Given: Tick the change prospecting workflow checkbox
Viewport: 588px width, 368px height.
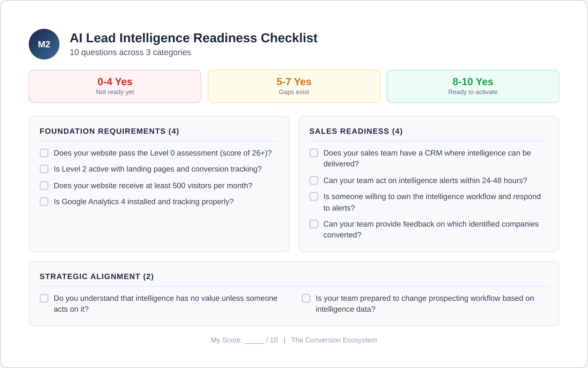Looking at the screenshot, I should (306, 298).
